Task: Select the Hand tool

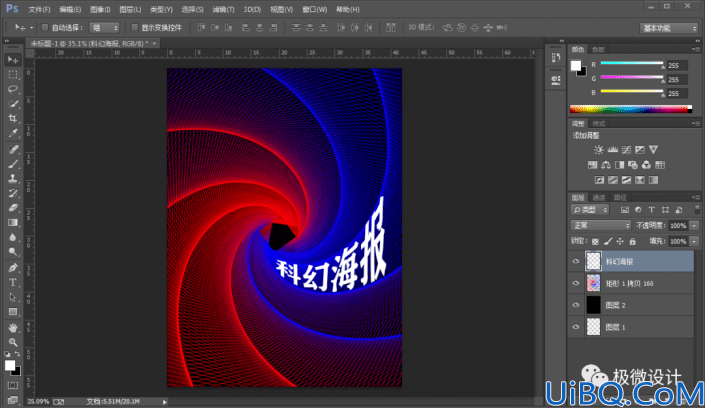Action: click(x=13, y=328)
